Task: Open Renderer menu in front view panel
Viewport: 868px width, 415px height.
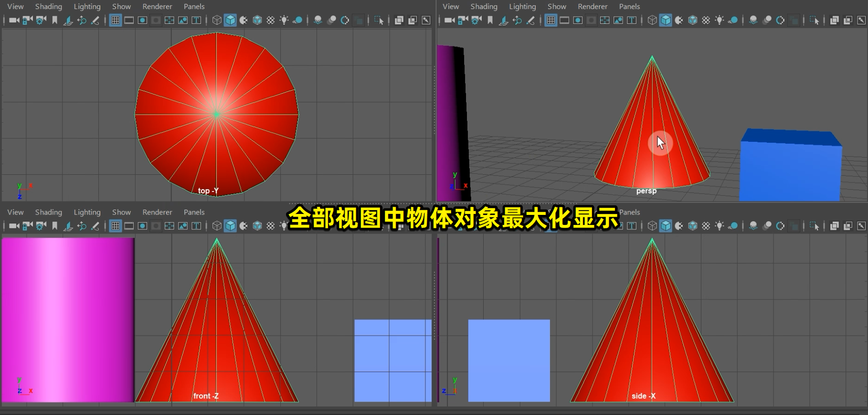Action: (157, 212)
